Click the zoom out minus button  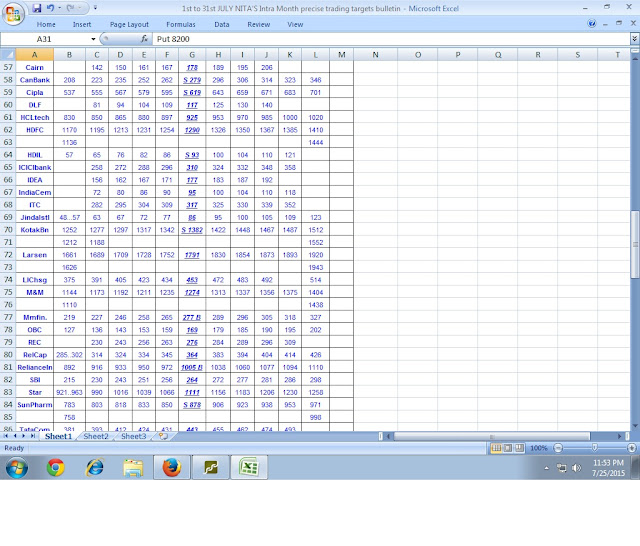pos(558,448)
